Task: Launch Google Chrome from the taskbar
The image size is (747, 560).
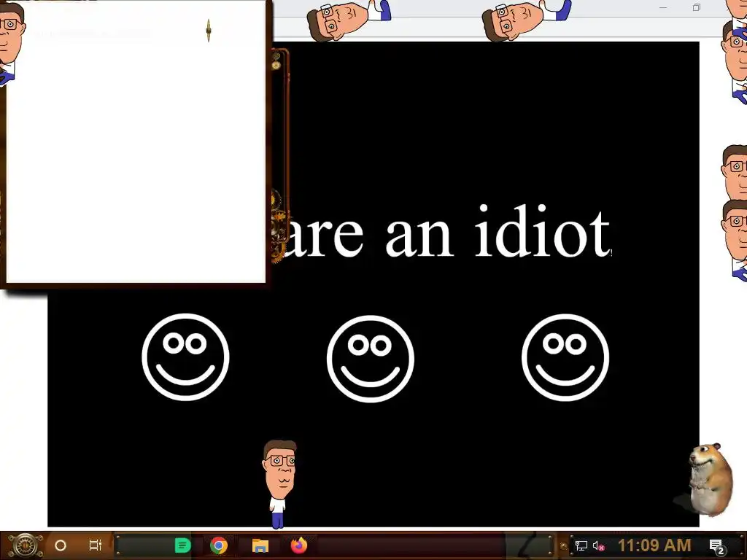Action: [219, 545]
